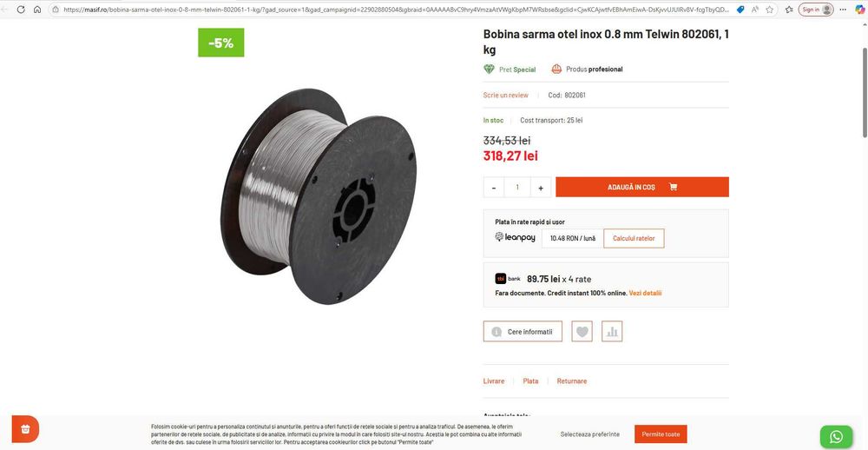Accept cookies with Permite toate

coord(661,434)
